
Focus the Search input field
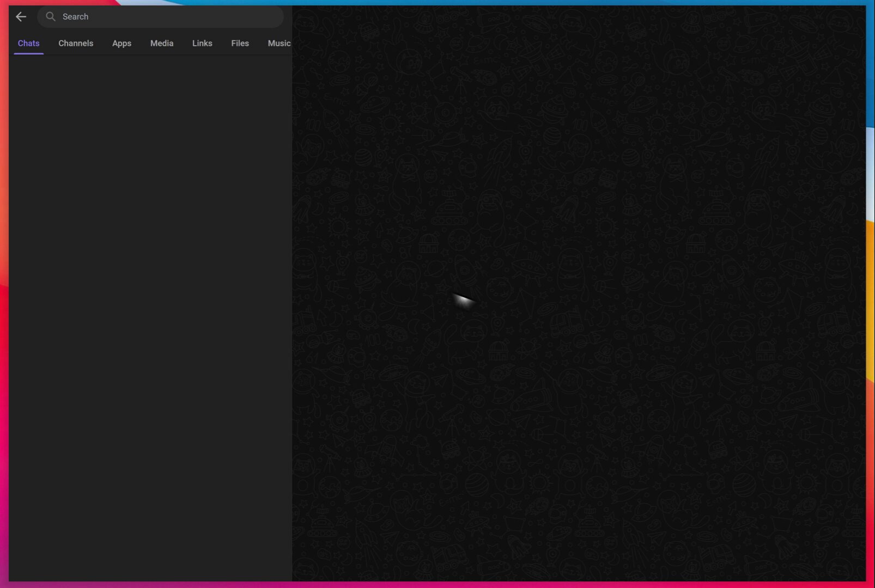160,17
